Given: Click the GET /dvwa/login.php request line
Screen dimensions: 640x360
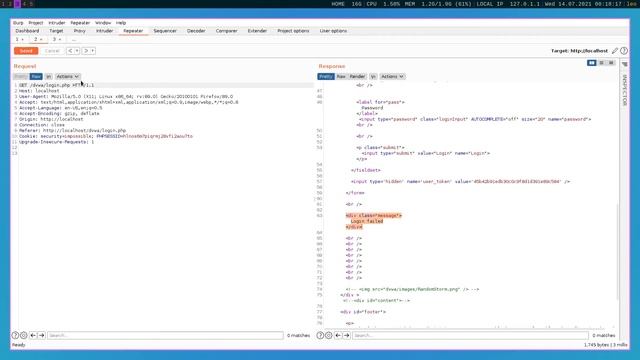Looking at the screenshot, I should pos(56,85).
